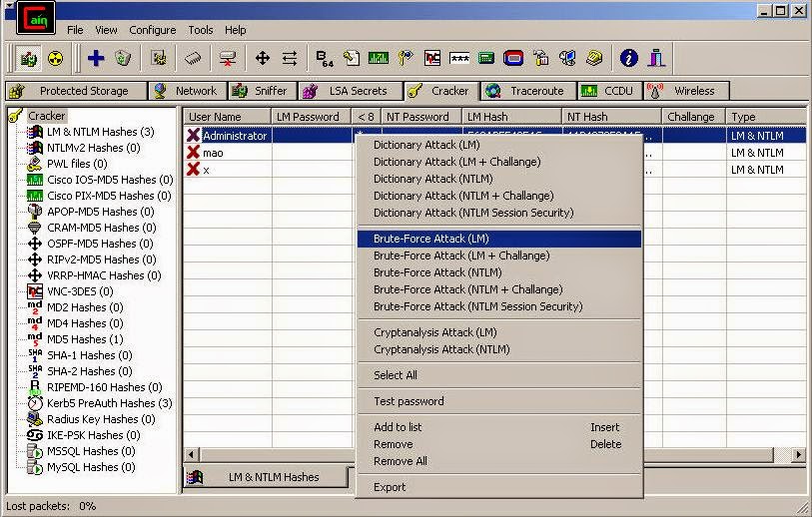Choose Dictionary Attack (NTLM Session Security)
The height and width of the screenshot is (517, 812).
click(x=473, y=213)
